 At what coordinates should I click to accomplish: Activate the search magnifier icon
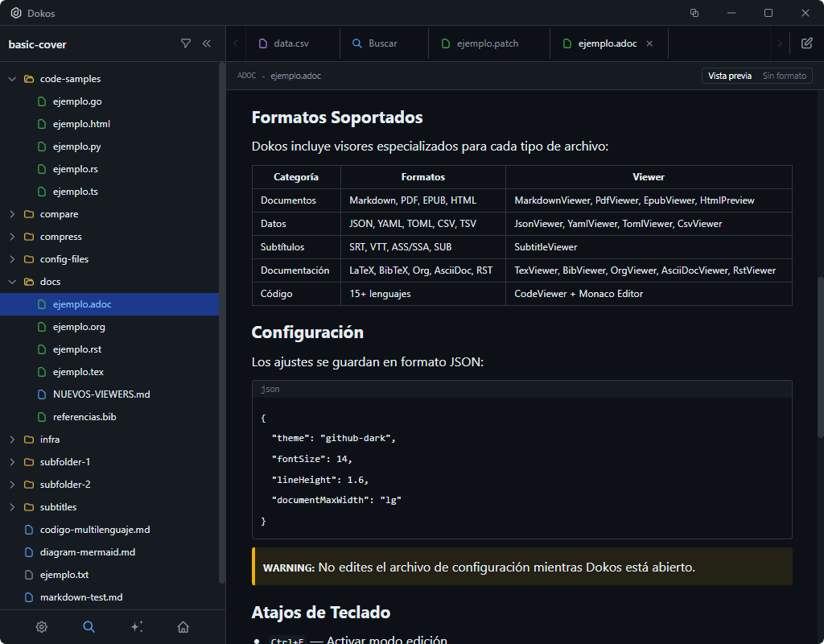coord(89,626)
